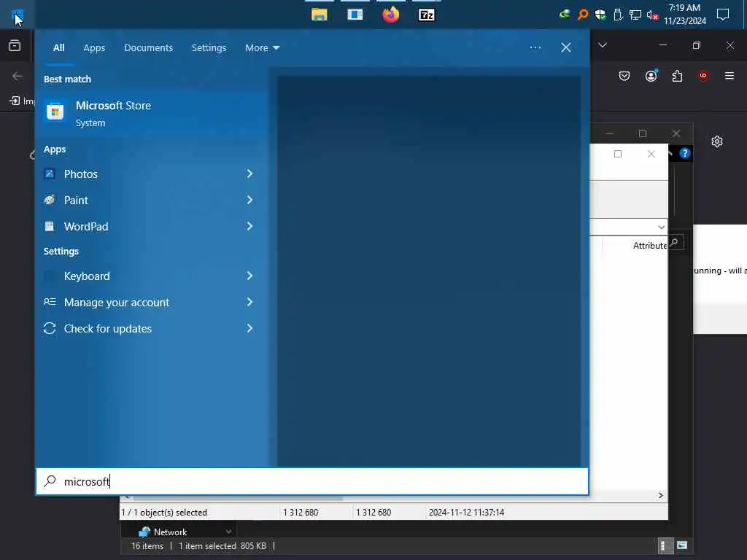This screenshot has height=560, width=747.
Task: Click the Explorer search magnifier icon
Action: [x=673, y=242]
